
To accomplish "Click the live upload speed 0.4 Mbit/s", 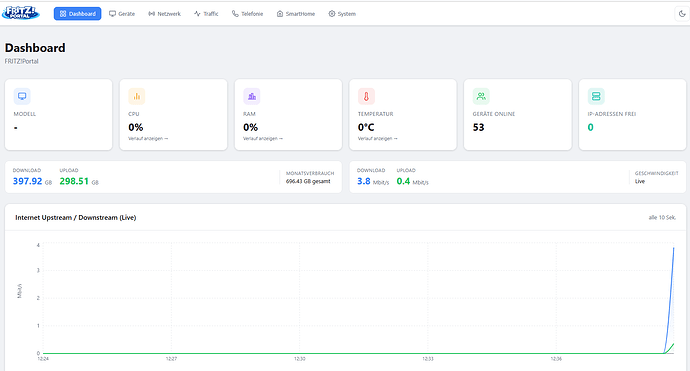I will click(x=412, y=181).
